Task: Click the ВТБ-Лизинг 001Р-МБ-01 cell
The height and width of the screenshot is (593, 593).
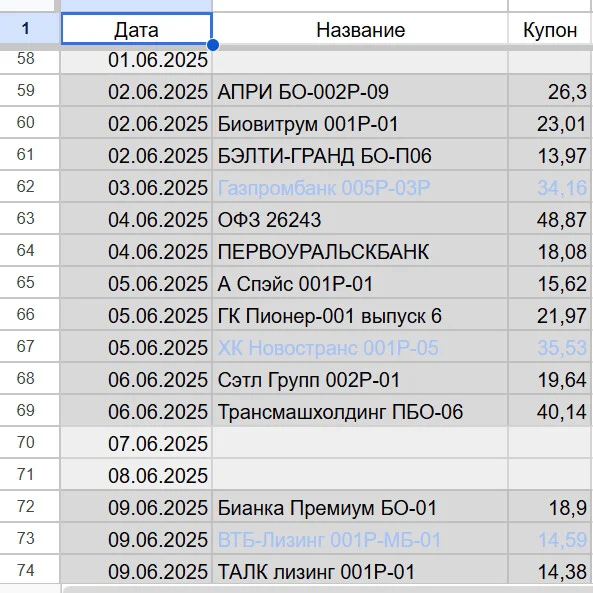Action: tap(360, 539)
